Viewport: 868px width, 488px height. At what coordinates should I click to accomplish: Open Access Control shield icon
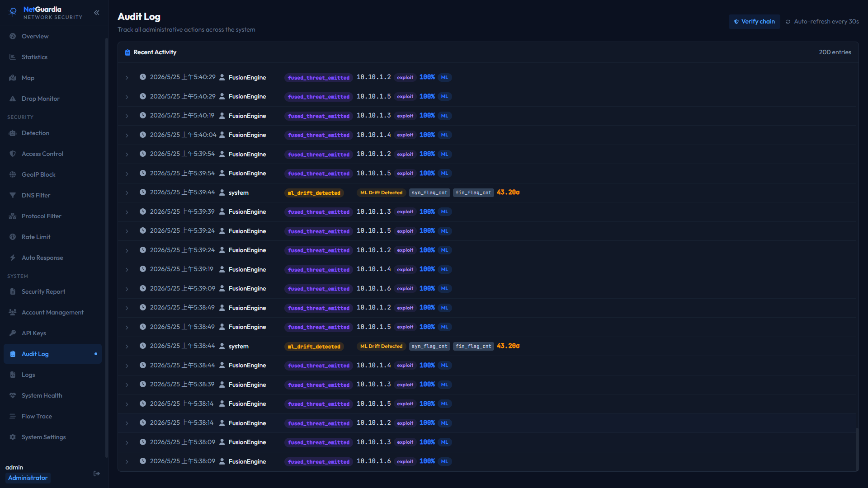pos(13,154)
